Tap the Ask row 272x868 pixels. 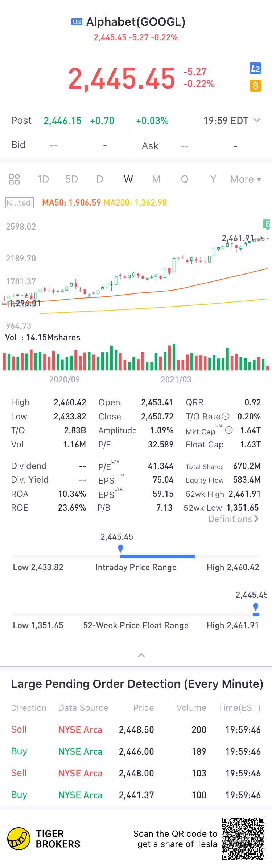(x=204, y=145)
